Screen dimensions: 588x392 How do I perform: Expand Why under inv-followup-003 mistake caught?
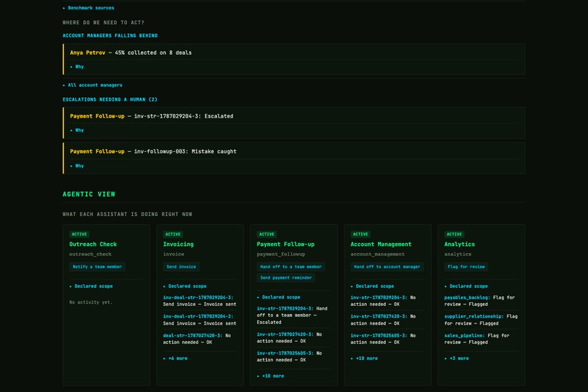click(x=77, y=166)
